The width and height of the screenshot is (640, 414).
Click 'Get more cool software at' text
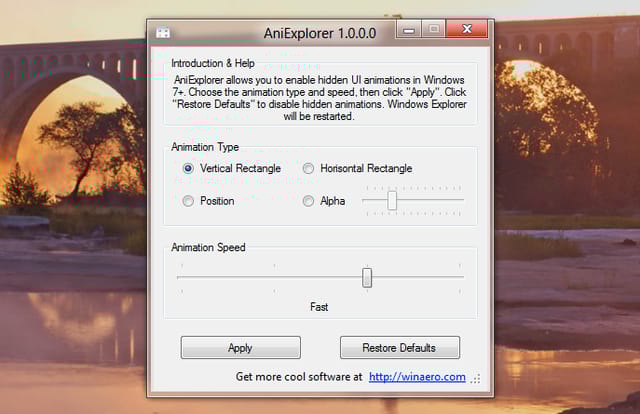(x=299, y=377)
